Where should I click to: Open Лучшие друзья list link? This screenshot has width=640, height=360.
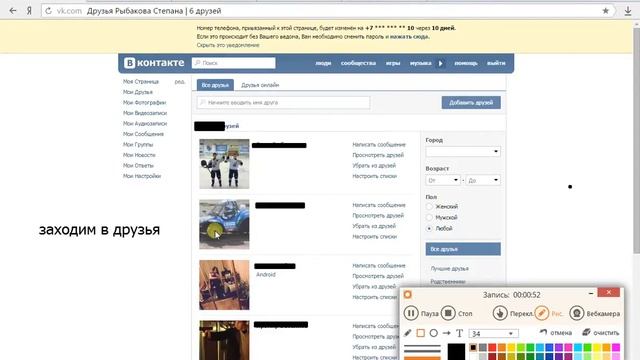[449, 269]
